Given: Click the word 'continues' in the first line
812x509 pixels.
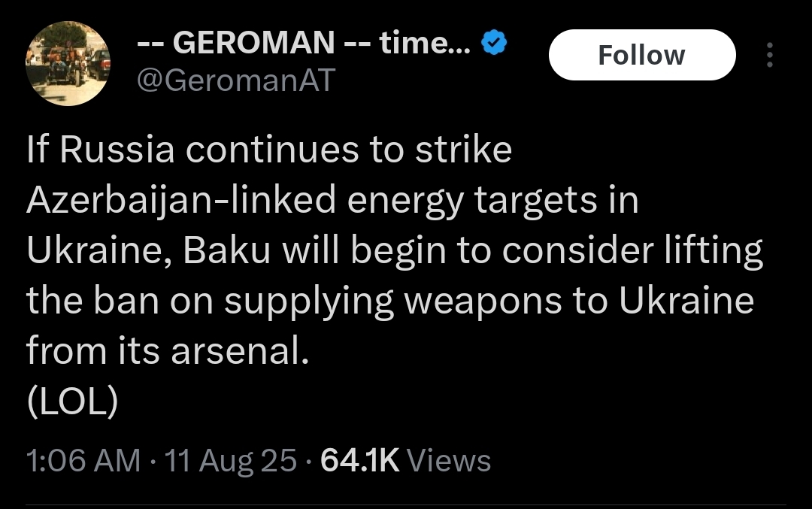Looking at the screenshot, I should coord(272,150).
